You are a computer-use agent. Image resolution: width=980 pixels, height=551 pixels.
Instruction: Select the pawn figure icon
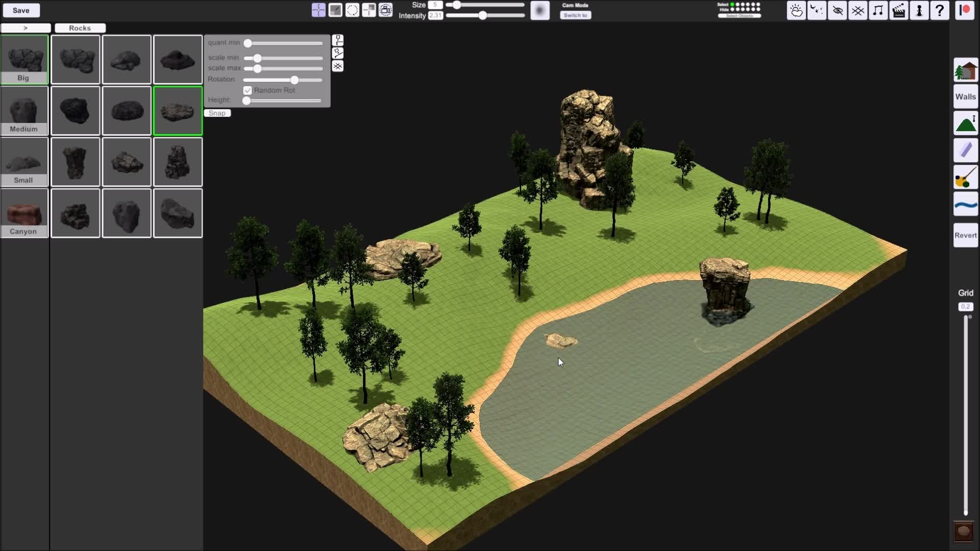[x=919, y=10]
